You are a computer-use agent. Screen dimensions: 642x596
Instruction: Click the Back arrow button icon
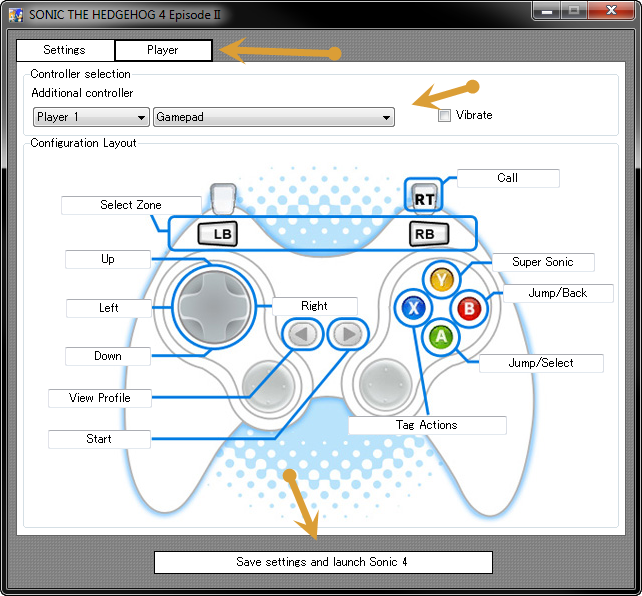coord(303,334)
